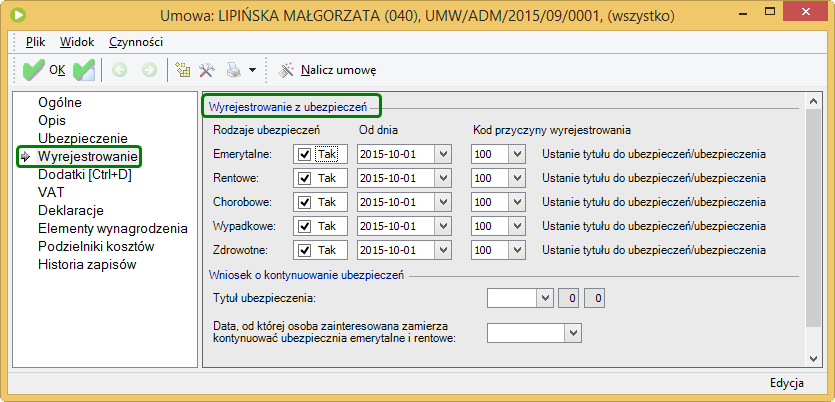Click the Od dnia column header
The width and height of the screenshot is (835, 402).
point(379,130)
